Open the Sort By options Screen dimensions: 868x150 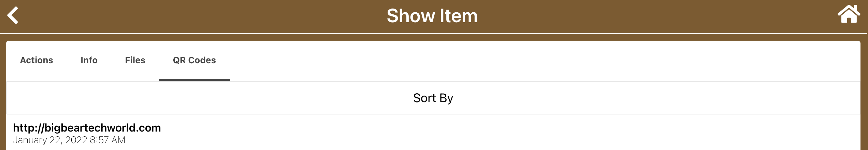point(433,98)
